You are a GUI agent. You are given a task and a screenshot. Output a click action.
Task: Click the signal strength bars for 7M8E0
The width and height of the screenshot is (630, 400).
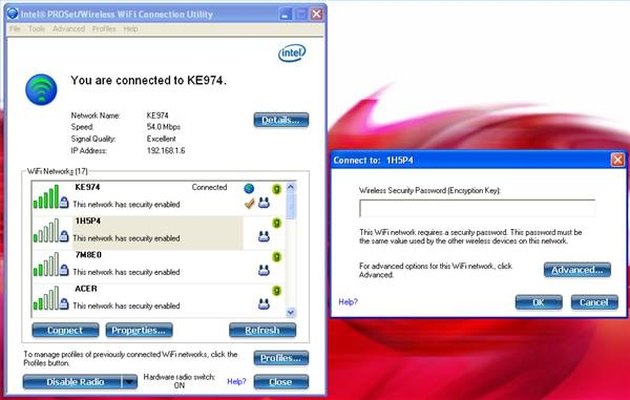pos(47,264)
